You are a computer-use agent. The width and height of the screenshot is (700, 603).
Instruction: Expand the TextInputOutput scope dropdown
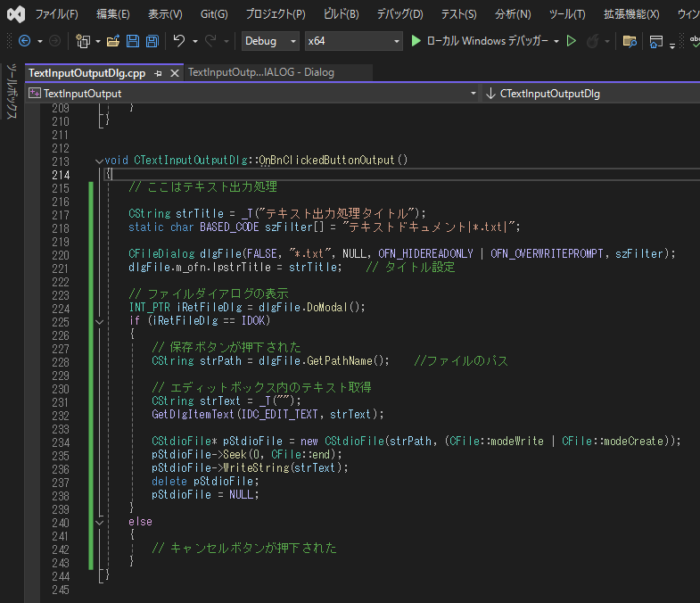tap(473, 93)
